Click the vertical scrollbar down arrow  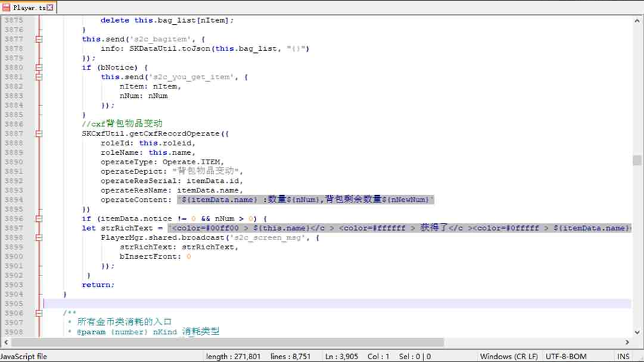(637, 333)
